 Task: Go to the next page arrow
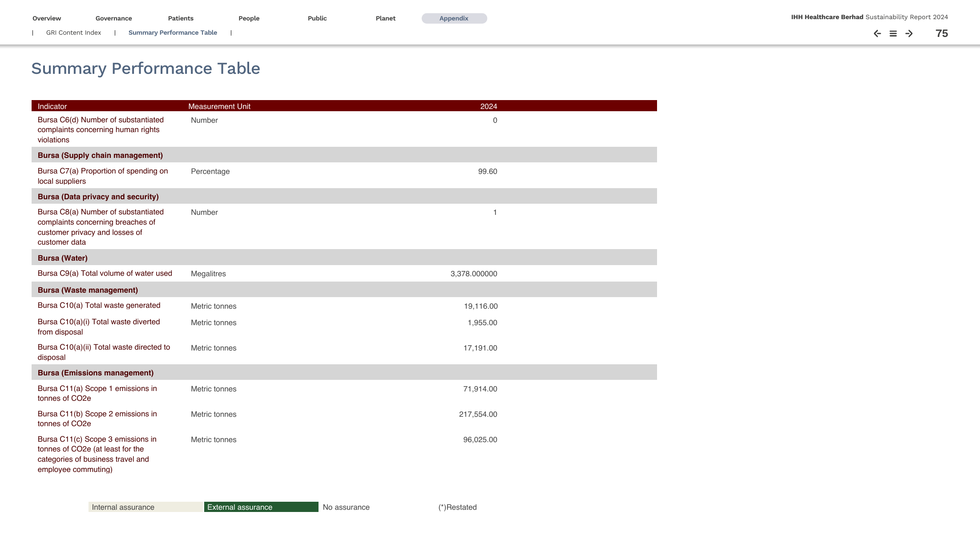[x=909, y=33]
